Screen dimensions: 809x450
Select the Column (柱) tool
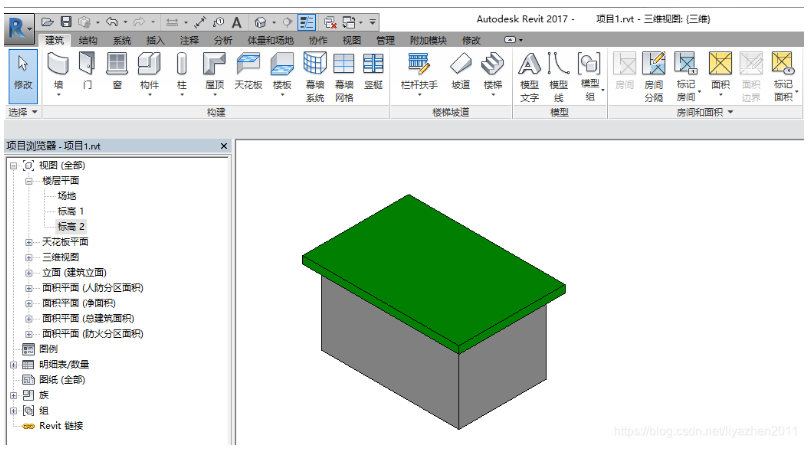[x=182, y=73]
